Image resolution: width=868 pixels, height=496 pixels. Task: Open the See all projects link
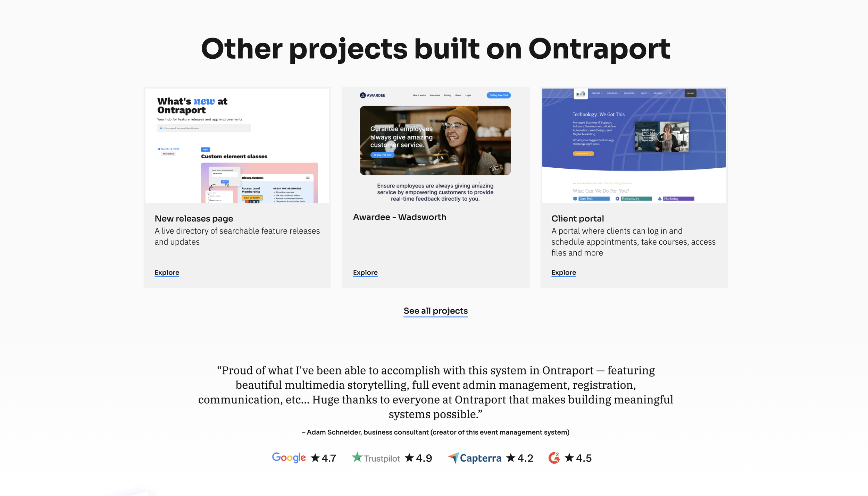click(x=435, y=311)
